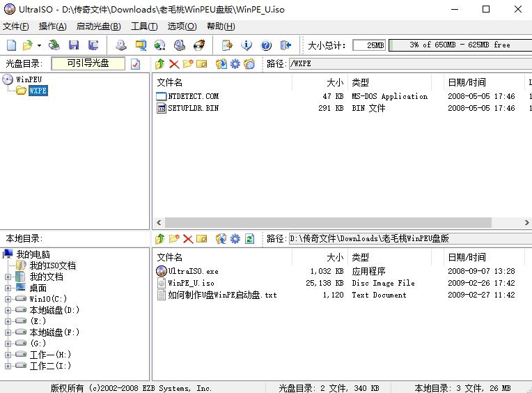The height and width of the screenshot is (393, 532).
Task: Click the info icon in toolbar
Action: tap(247, 45)
